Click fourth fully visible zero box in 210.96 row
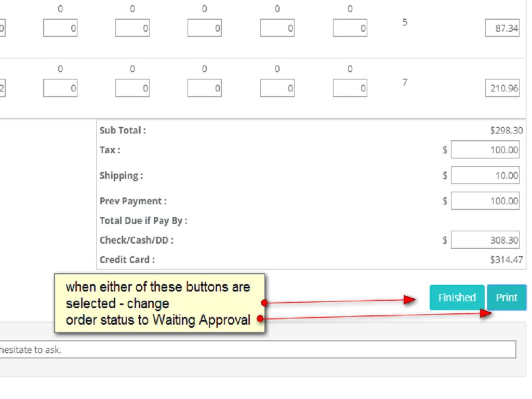Image resolution: width=532 pixels, height=399 pixels. 277,89
